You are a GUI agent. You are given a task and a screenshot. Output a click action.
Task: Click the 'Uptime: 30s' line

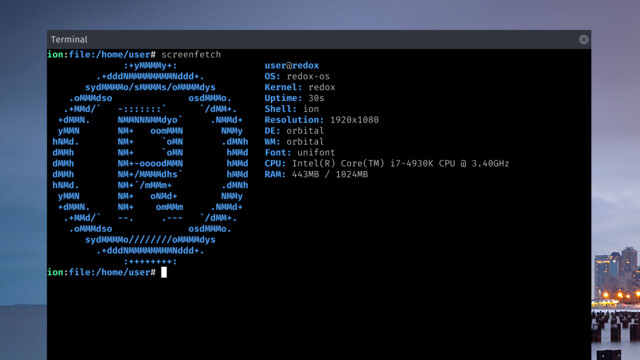294,98
